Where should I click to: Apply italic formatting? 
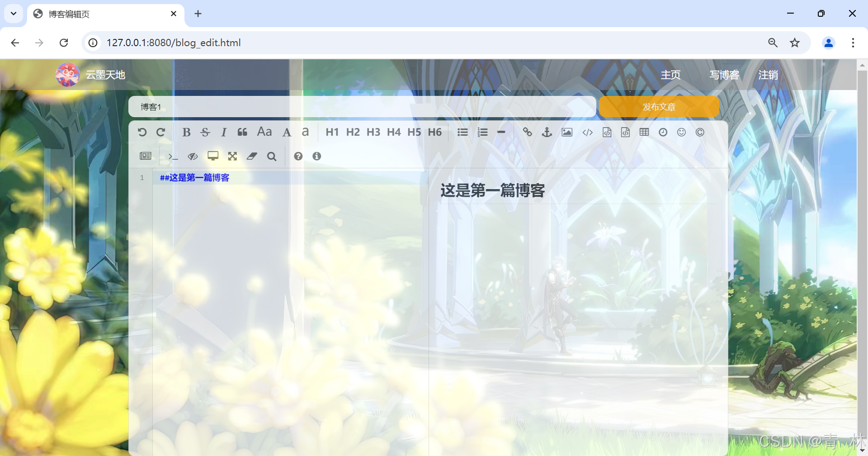(x=224, y=132)
